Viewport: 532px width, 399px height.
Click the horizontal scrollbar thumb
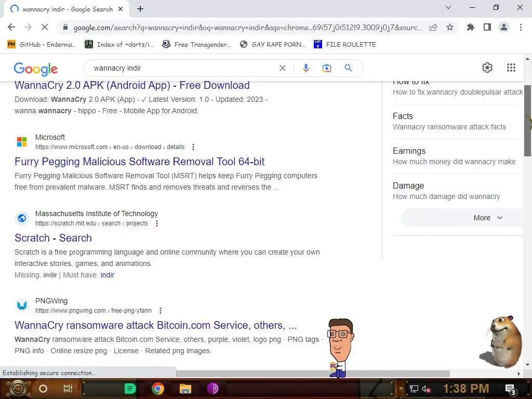[x=313, y=374]
